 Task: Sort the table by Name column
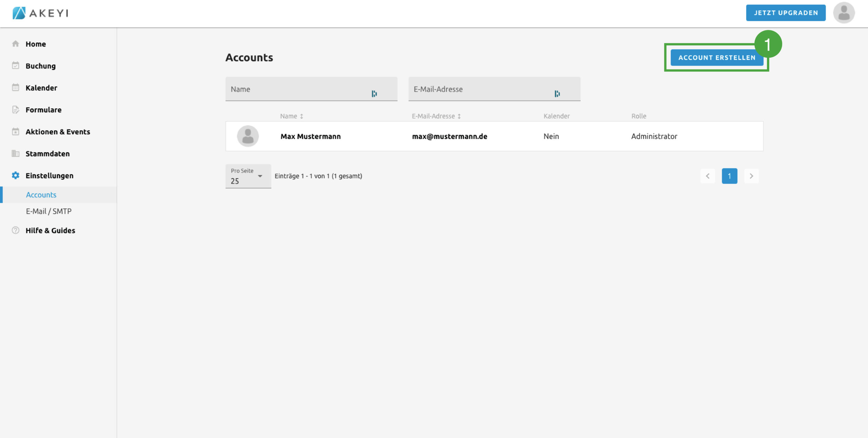click(292, 116)
